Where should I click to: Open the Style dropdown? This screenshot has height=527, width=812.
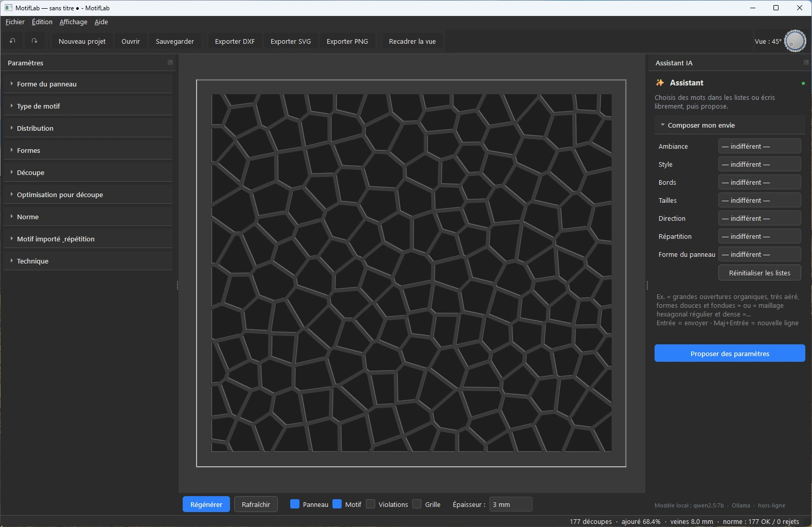(x=760, y=164)
